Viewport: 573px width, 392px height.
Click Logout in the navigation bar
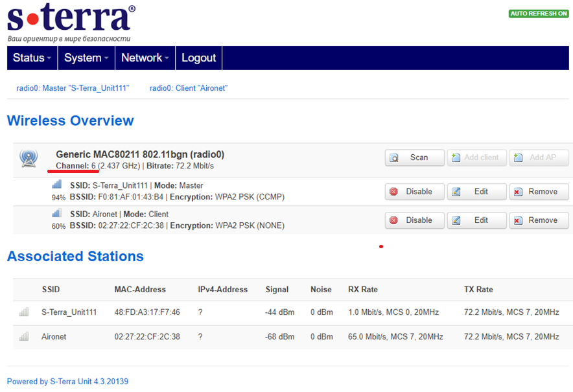click(199, 58)
